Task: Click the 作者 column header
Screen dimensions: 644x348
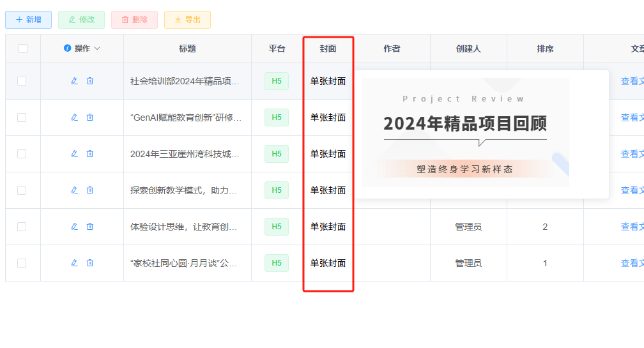Action: click(392, 49)
